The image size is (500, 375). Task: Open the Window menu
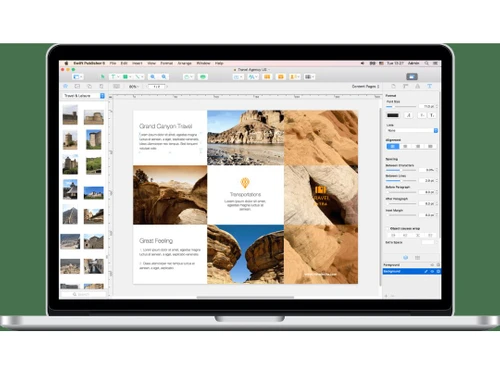click(203, 63)
